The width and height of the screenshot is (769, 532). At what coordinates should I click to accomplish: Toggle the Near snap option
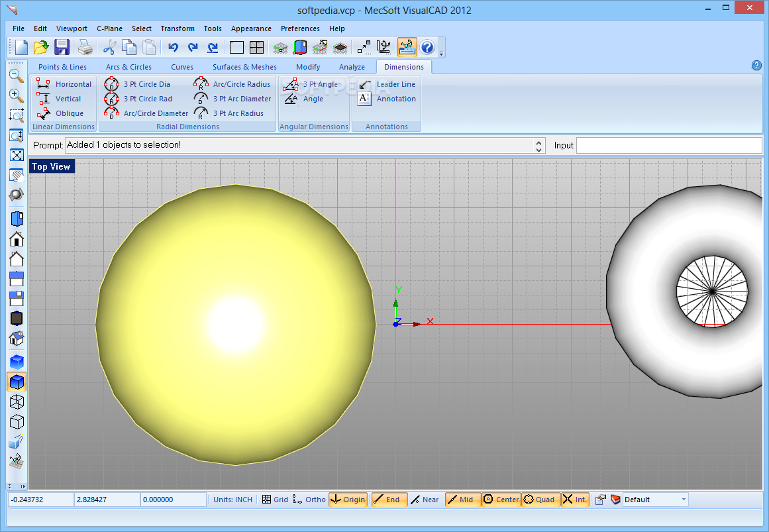pos(425,499)
